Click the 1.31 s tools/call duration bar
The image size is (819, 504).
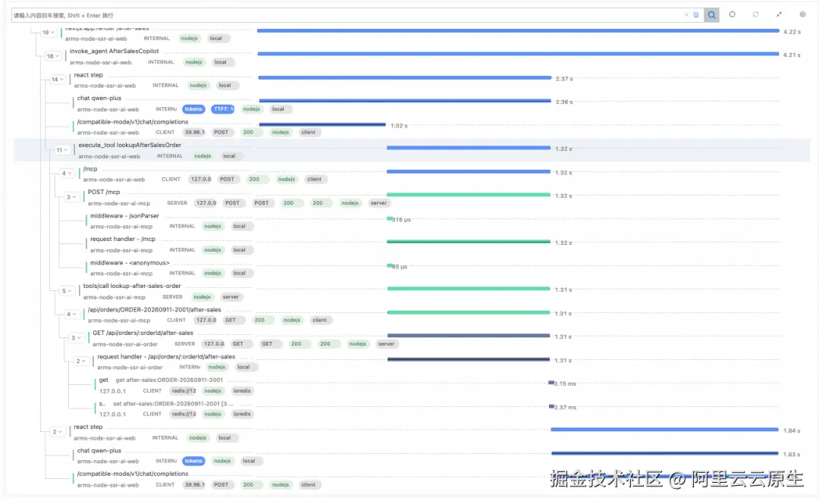tap(469, 288)
